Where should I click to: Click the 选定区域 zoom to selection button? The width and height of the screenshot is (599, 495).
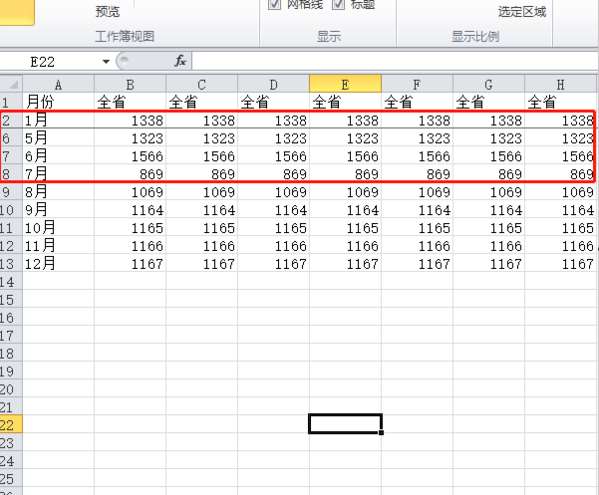522,11
